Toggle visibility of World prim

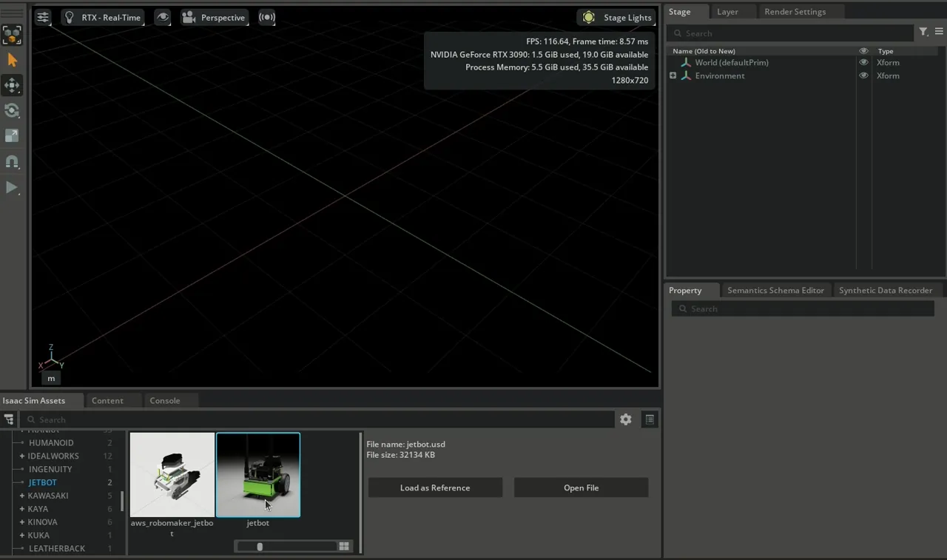click(863, 63)
